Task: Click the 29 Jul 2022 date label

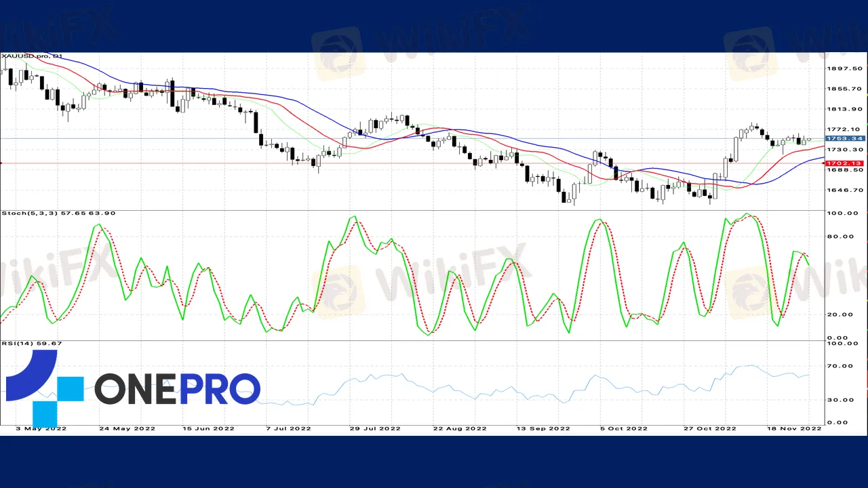Action: coord(374,428)
